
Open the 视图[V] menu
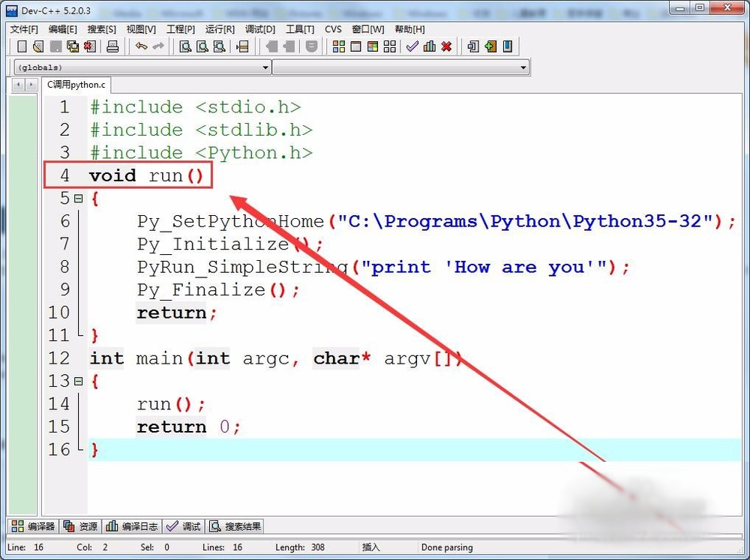pyautogui.click(x=141, y=29)
